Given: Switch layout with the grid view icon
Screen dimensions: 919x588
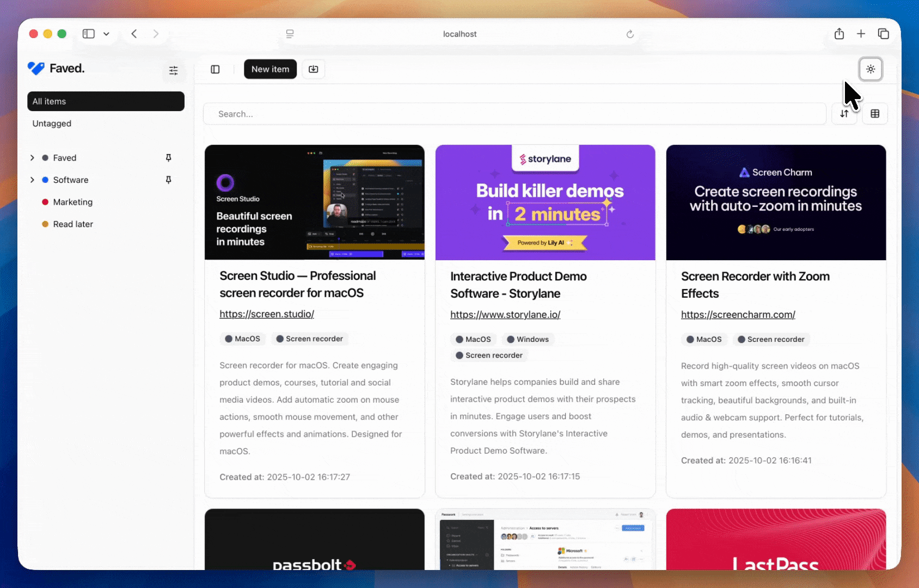Looking at the screenshot, I should (x=875, y=114).
